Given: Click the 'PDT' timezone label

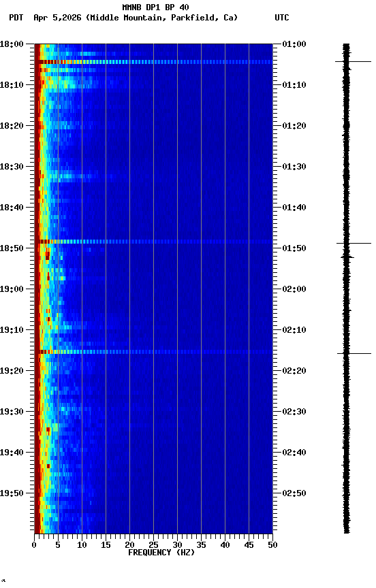Looking at the screenshot, I should [16, 18].
